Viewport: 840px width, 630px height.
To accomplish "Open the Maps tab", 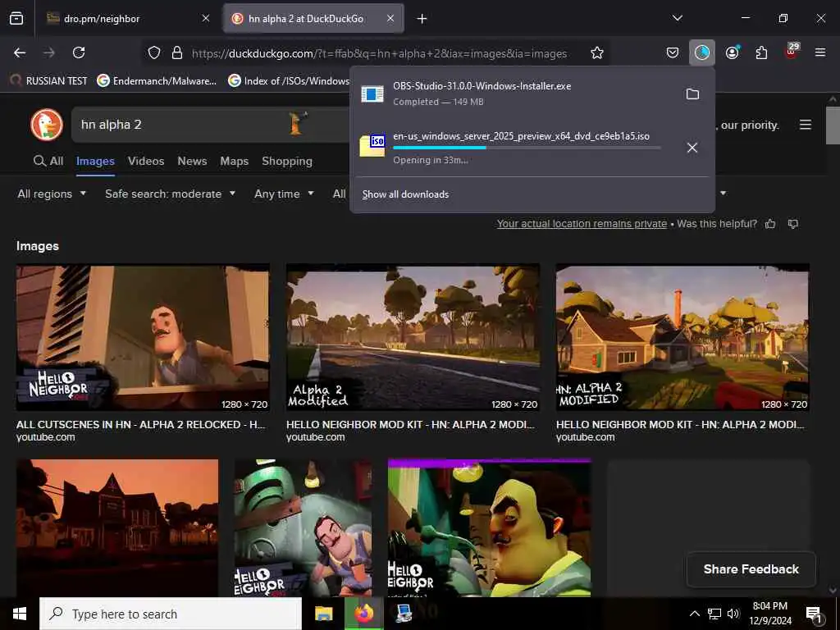I will click(234, 162).
